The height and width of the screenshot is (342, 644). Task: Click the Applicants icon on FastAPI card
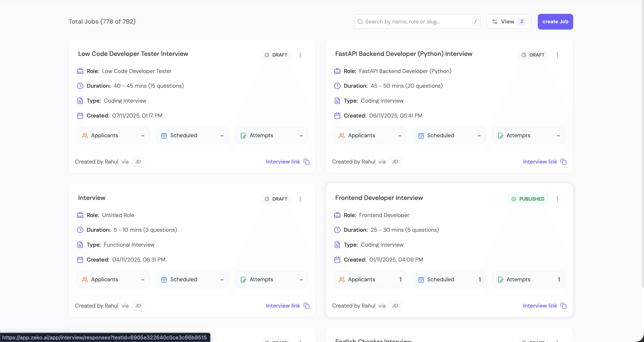tap(342, 135)
